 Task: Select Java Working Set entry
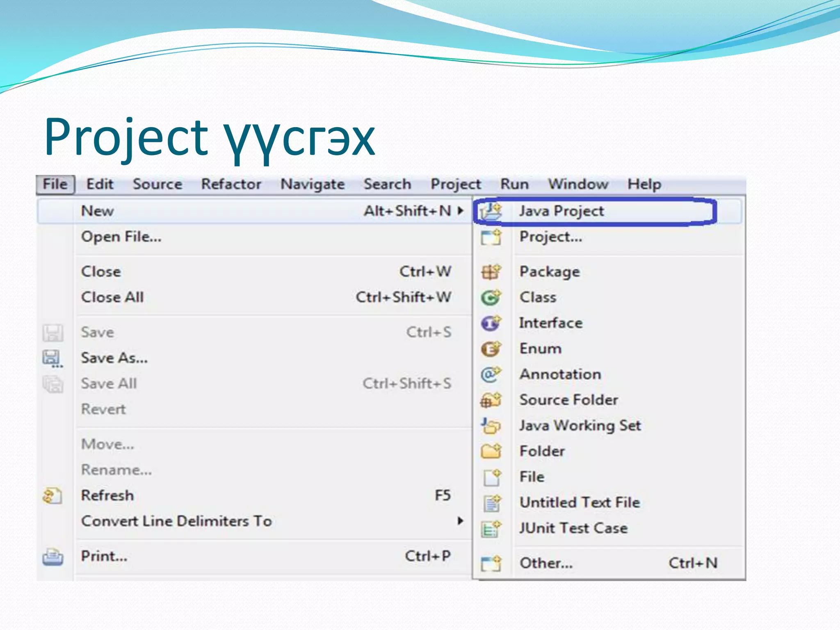click(x=580, y=425)
